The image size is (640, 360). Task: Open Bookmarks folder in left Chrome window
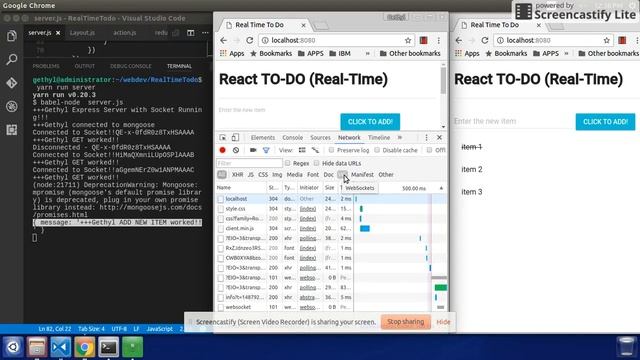pos(271,53)
